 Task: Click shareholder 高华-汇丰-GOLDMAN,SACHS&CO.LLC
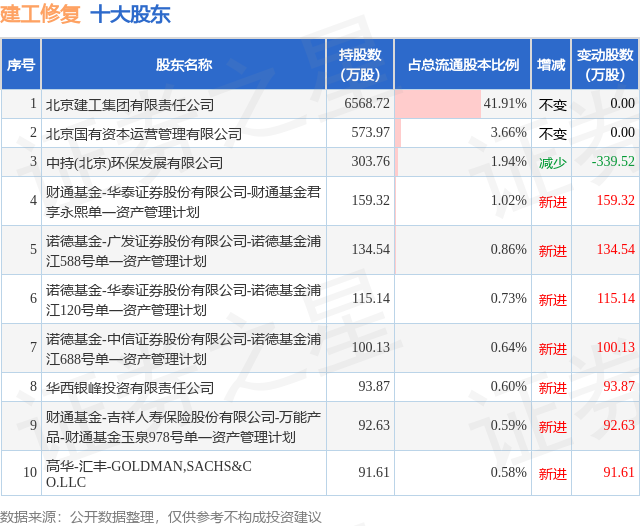click(x=149, y=474)
